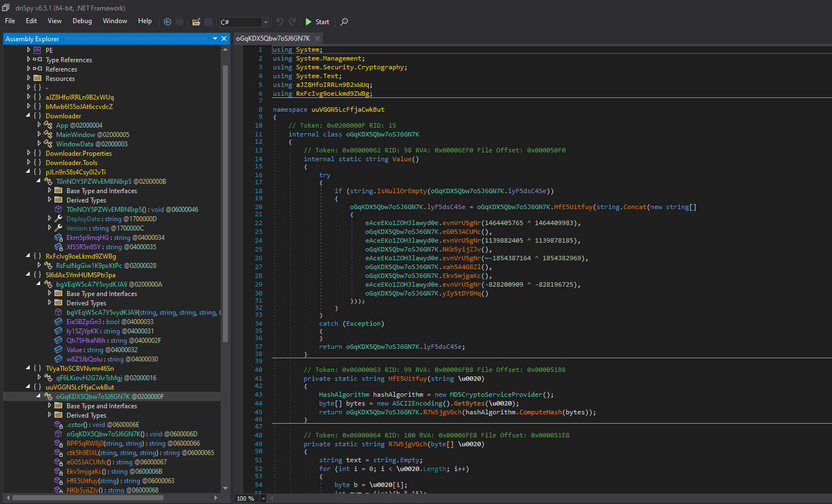Open the File menu

[x=10, y=21]
